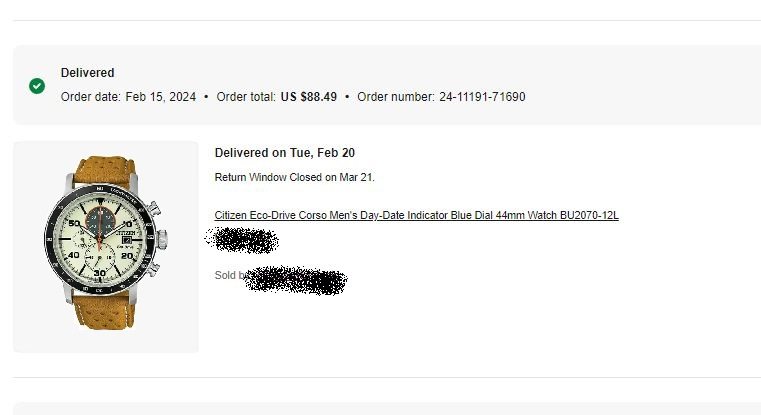The height and width of the screenshot is (415, 761).
Task: Open the Citizen Eco-Drive Corso watch link
Action: [x=416, y=215]
